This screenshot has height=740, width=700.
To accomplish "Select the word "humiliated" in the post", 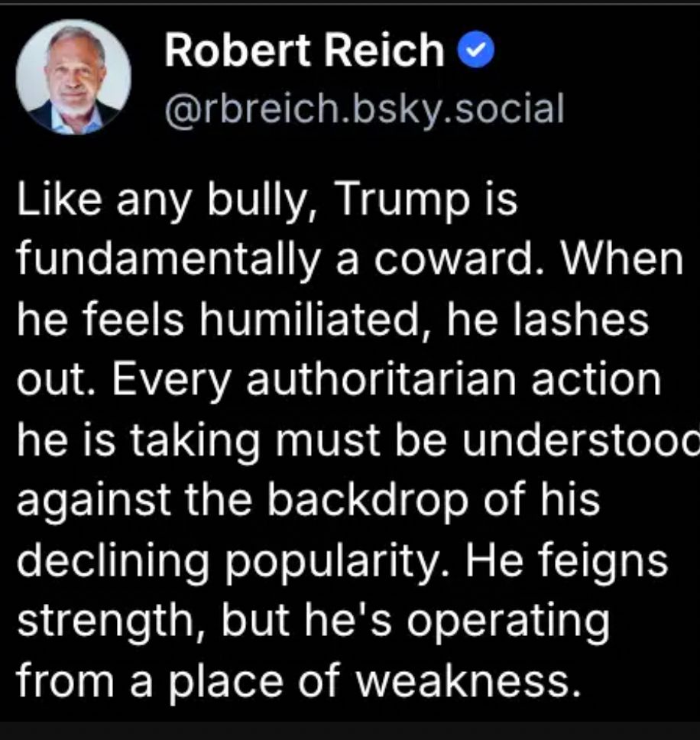I will click(309, 320).
